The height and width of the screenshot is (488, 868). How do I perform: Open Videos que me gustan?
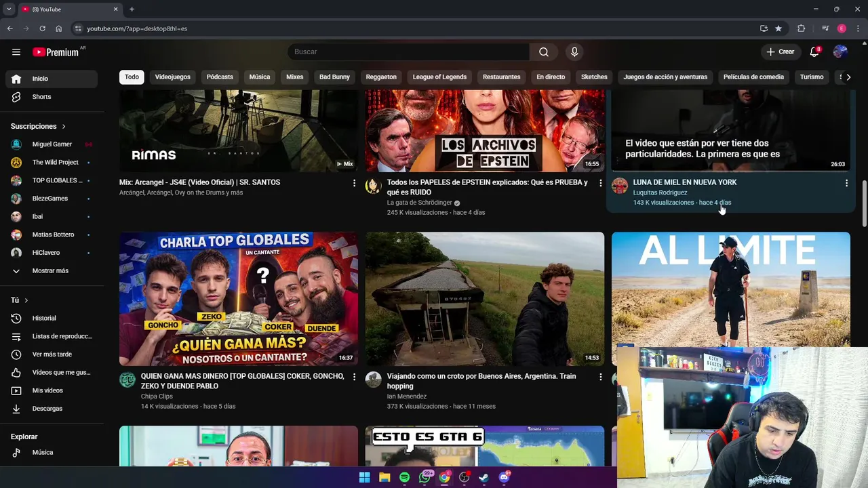pyautogui.click(x=52, y=373)
